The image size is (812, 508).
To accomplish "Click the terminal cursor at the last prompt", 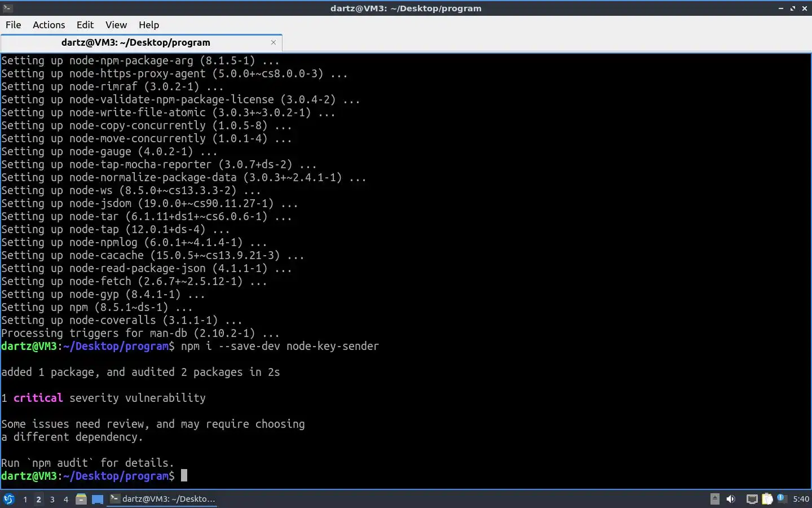I will (184, 476).
